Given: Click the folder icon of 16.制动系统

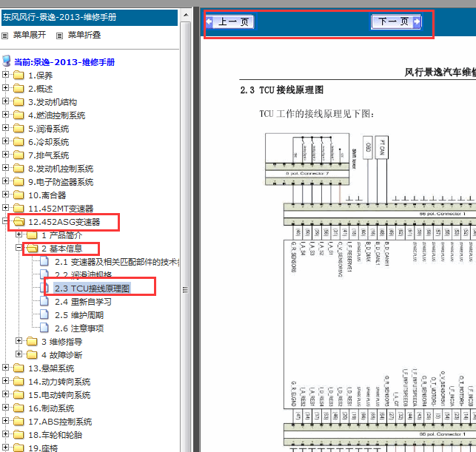Looking at the screenshot, I should pos(19,408).
